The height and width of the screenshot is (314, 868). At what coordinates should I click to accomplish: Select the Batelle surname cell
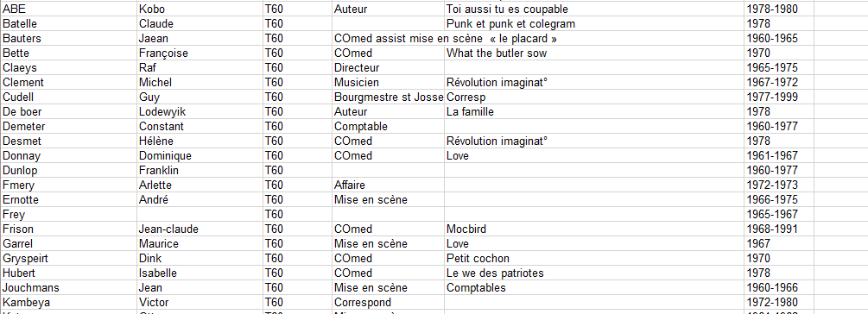tap(68, 24)
